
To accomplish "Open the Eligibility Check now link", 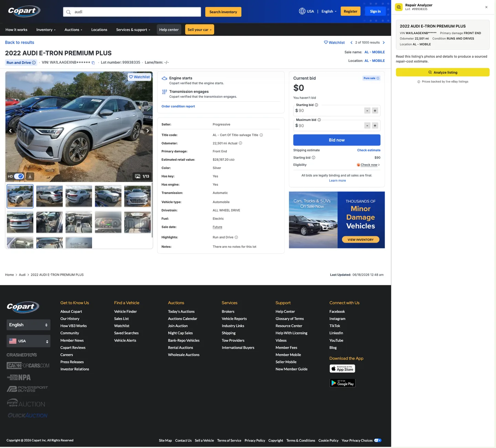I will [x=369, y=165].
